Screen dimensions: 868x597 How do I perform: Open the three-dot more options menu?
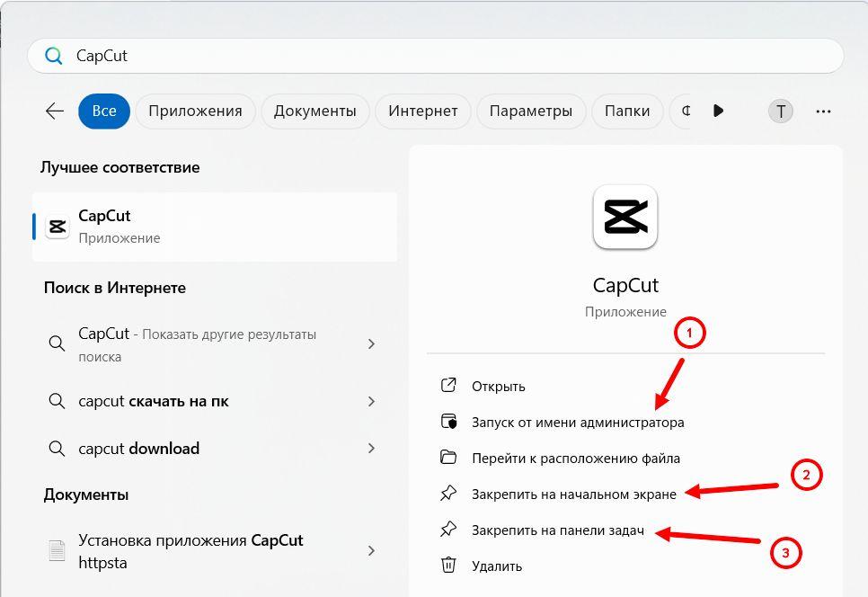[823, 111]
